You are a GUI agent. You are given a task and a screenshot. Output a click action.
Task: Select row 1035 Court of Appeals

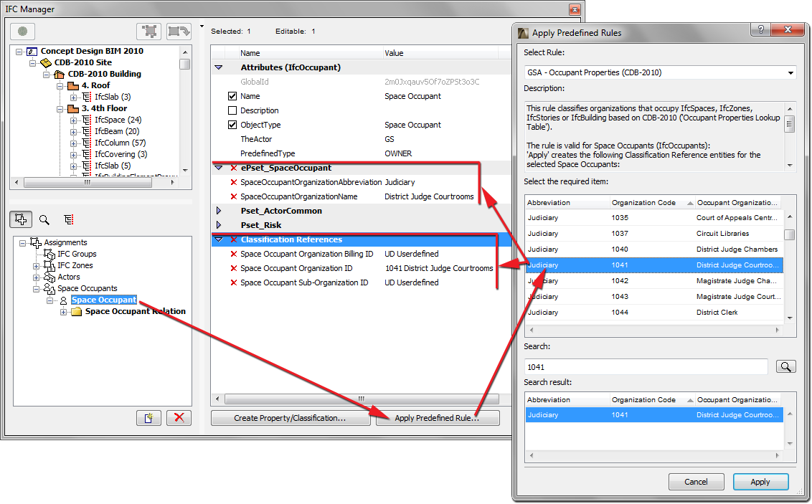(654, 218)
